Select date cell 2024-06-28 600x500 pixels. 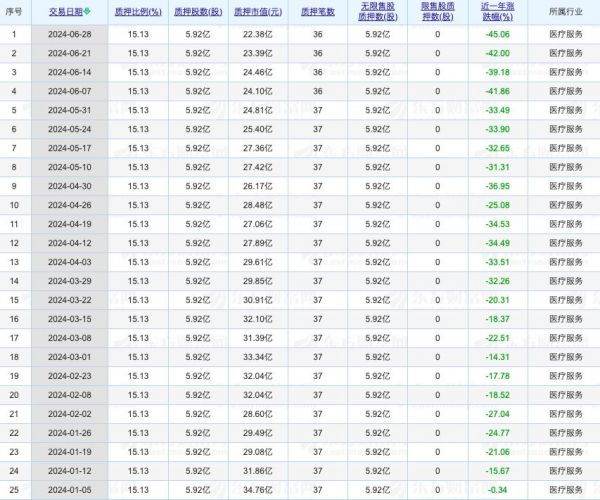(70, 34)
